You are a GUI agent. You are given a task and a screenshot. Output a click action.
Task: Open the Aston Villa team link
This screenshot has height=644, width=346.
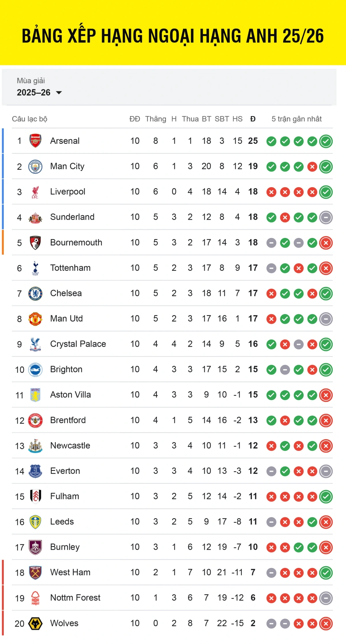pyautogui.click(x=70, y=395)
